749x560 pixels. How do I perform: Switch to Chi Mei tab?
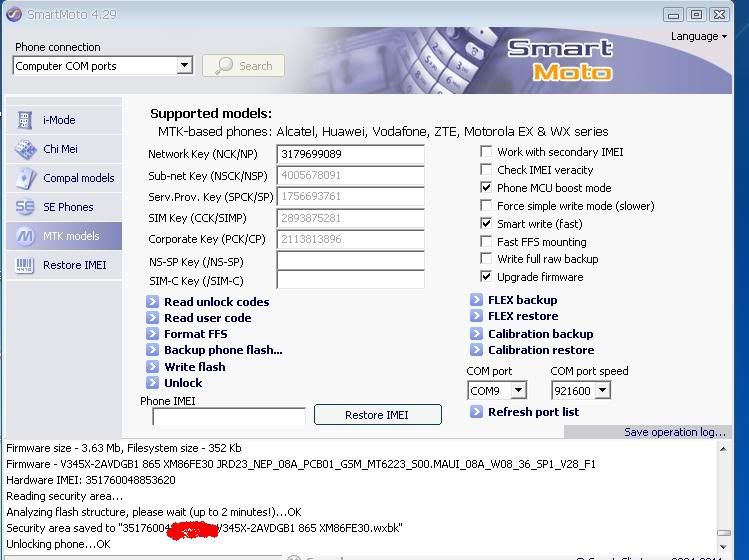click(64, 149)
